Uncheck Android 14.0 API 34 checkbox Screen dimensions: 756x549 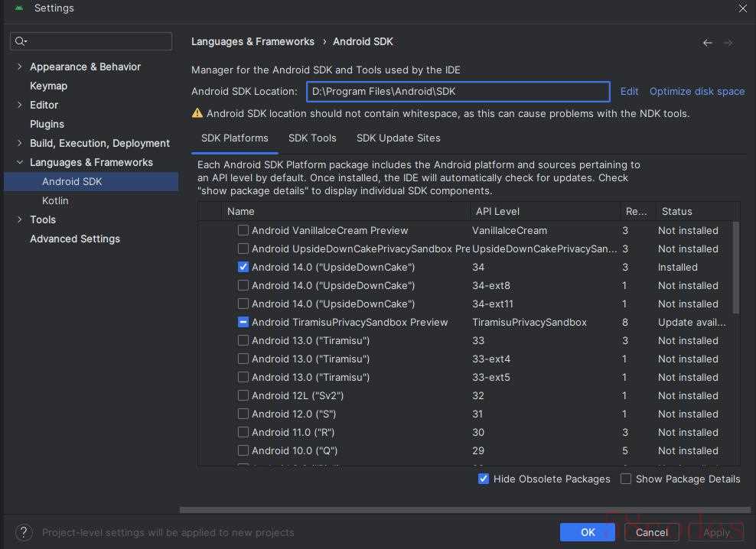click(x=243, y=267)
